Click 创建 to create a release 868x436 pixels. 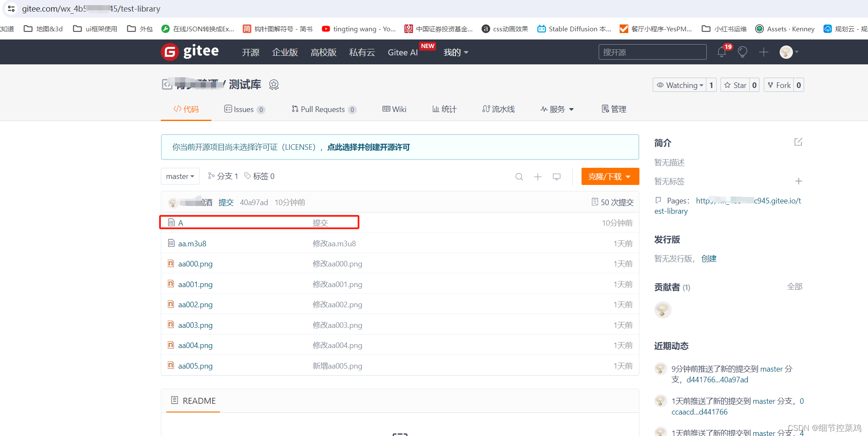tap(708, 258)
